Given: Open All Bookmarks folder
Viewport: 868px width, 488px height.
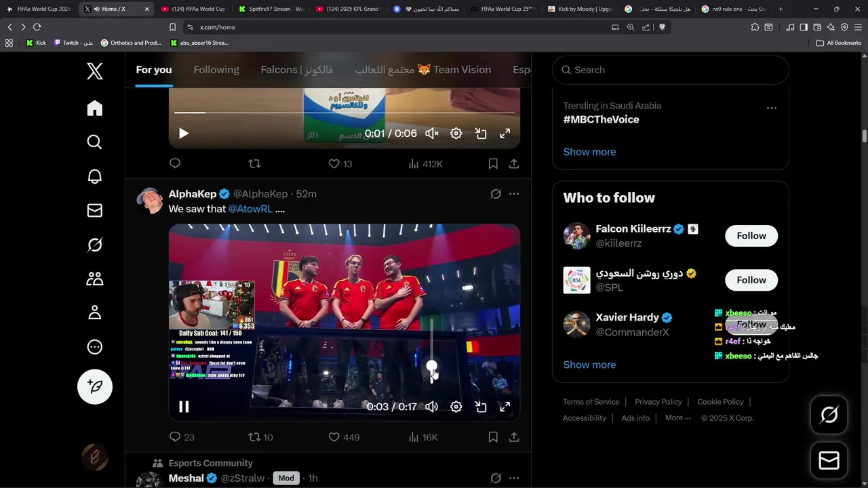Looking at the screenshot, I should pos(839,43).
